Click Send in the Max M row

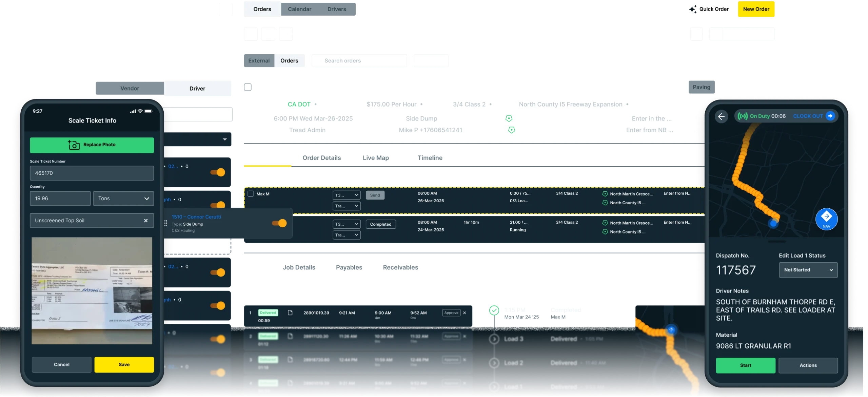pyautogui.click(x=375, y=195)
